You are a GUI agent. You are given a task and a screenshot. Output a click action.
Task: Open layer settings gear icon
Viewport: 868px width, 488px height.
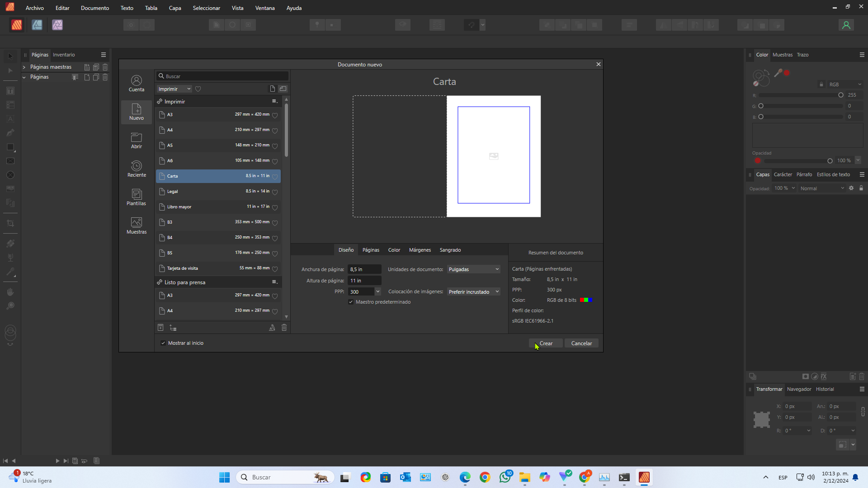(851, 188)
